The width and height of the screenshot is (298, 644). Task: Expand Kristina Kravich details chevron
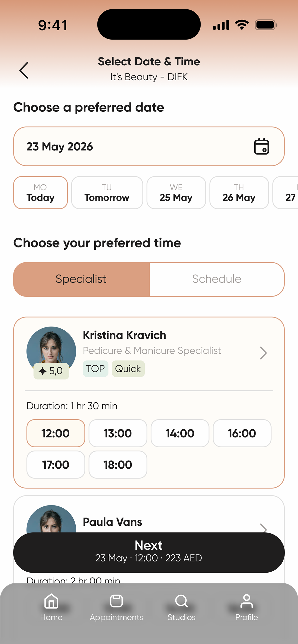point(263,353)
